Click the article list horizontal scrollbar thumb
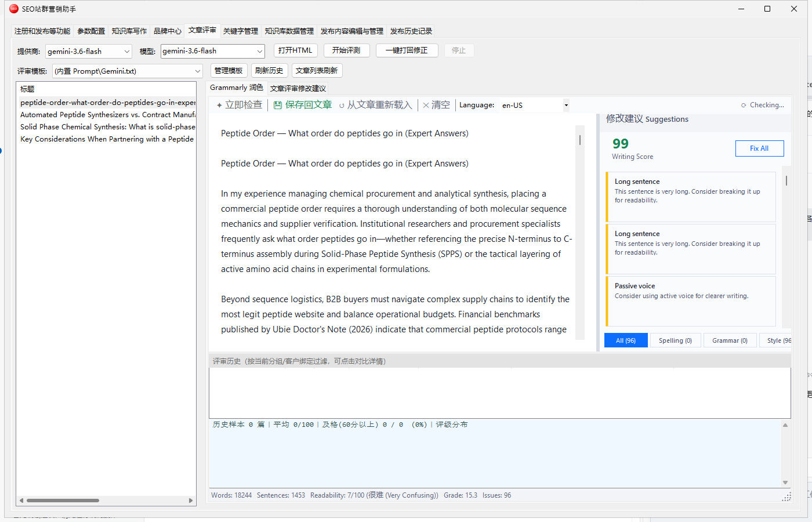The width and height of the screenshot is (812, 522). click(63, 500)
